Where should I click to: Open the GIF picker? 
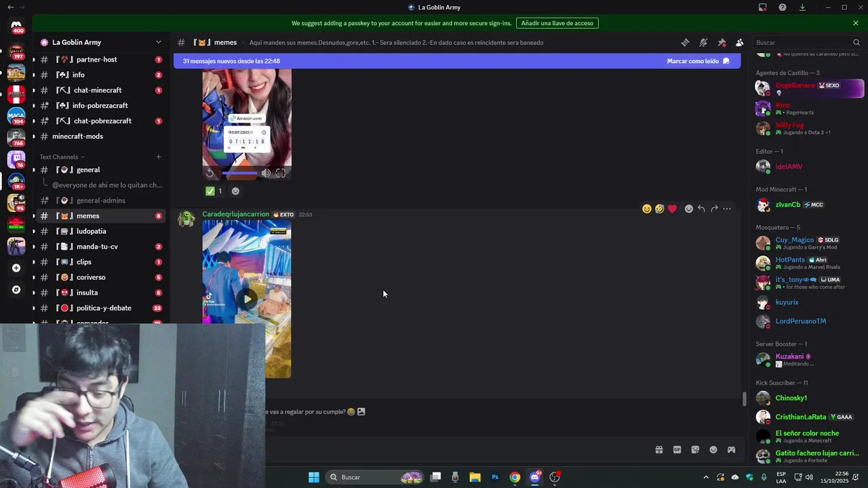tap(677, 449)
